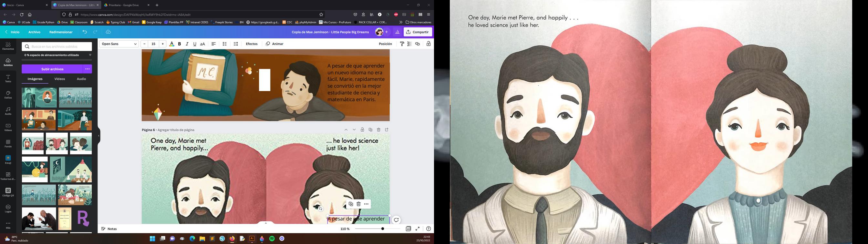The image size is (868, 244).
Task: Open the Logos sidebar panel
Action: (x=8, y=208)
